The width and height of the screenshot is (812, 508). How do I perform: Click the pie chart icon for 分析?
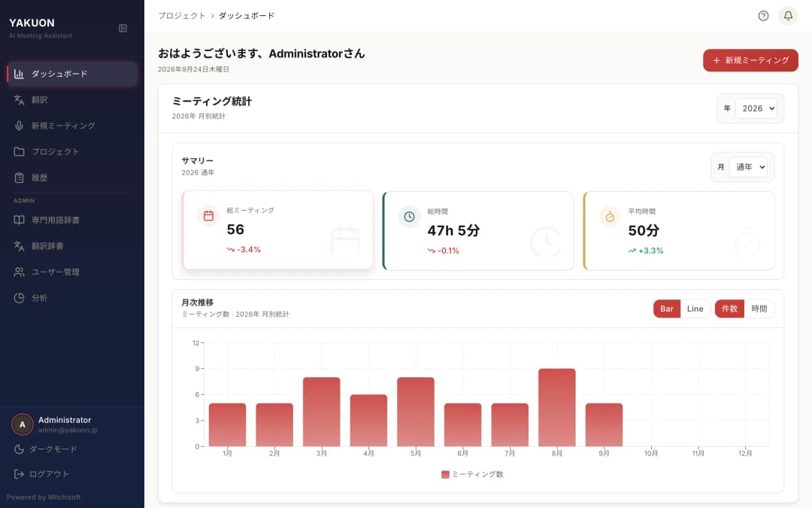(x=19, y=297)
